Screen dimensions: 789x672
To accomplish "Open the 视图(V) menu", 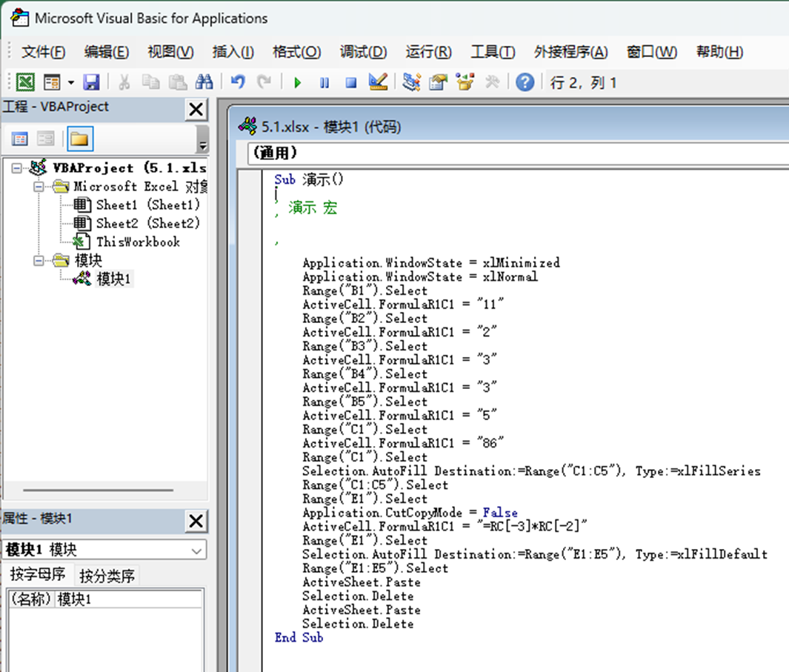I will pyautogui.click(x=170, y=52).
